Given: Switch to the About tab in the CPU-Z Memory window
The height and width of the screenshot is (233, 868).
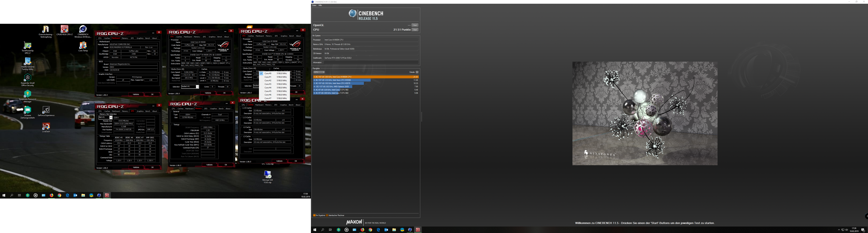Looking at the screenshot, I should (x=228, y=108).
